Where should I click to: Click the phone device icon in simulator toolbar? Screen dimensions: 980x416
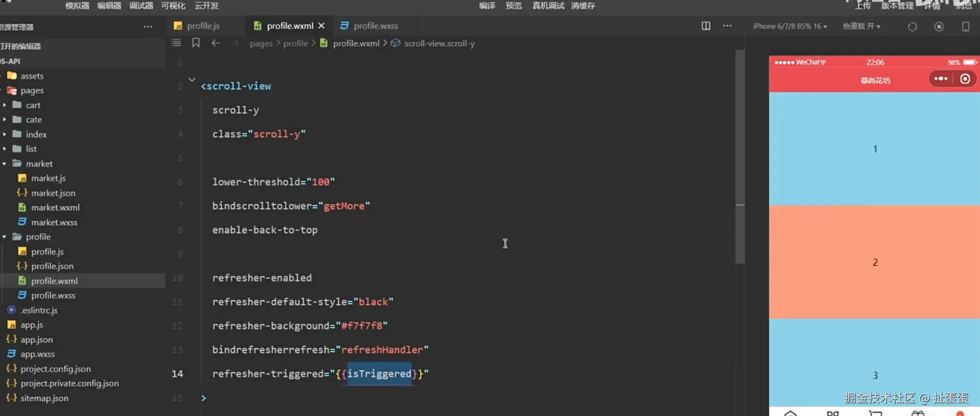[x=966, y=27]
